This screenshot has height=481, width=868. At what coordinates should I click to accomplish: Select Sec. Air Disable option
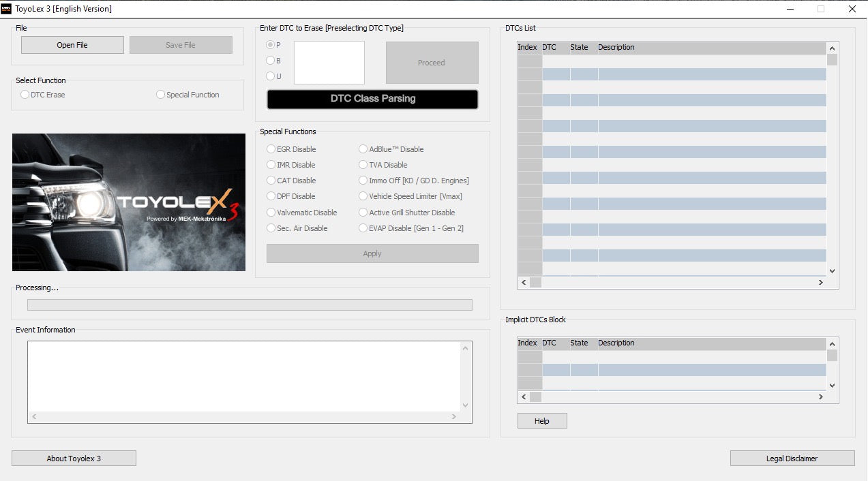click(297, 228)
